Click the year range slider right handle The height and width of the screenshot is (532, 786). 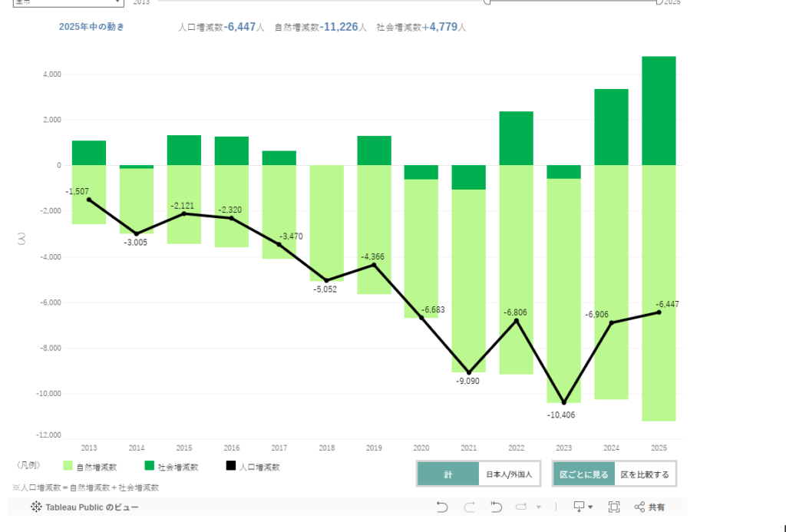[659, 2]
